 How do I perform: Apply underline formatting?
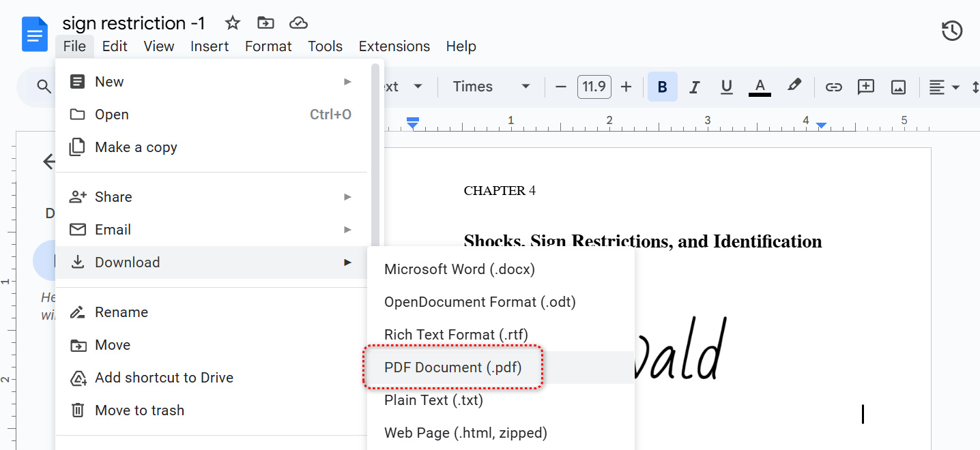click(726, 87)
